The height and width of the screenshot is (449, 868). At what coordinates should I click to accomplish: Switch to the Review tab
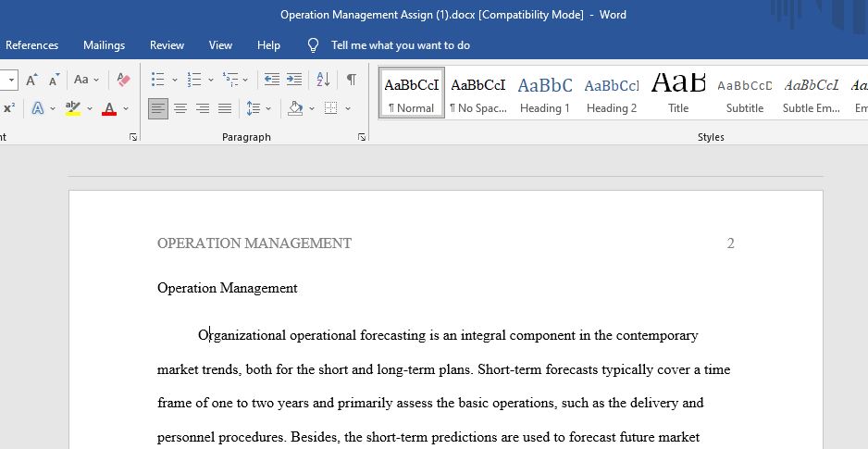tap(167, 45)
